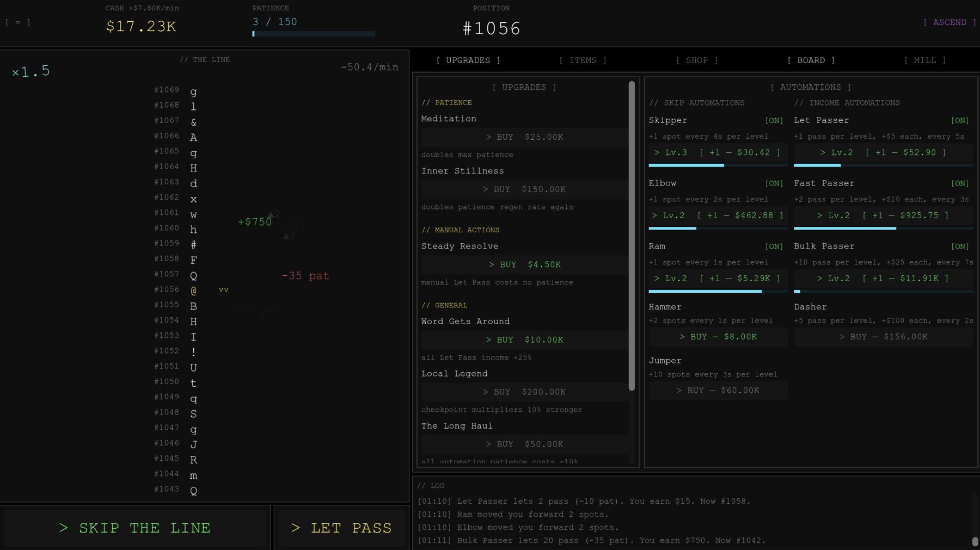Toggle Ram automation ON switch

774,246
